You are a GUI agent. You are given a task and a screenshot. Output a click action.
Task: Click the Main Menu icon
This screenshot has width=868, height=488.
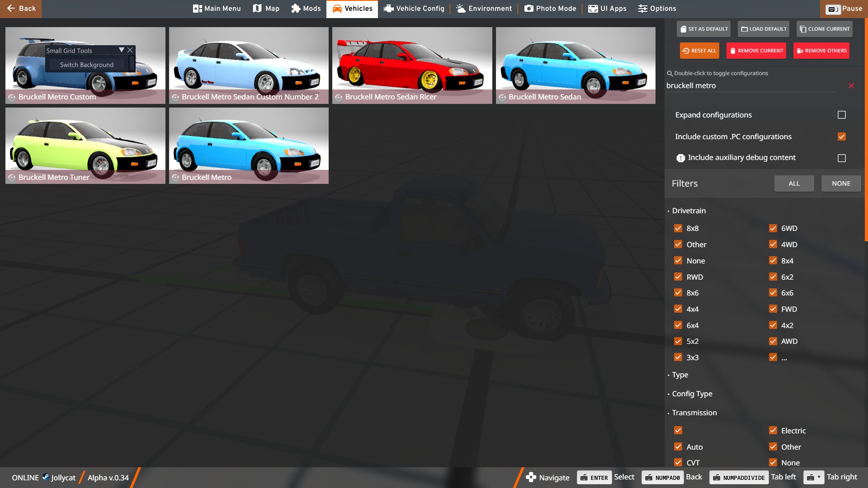click(x=197, y=9)
